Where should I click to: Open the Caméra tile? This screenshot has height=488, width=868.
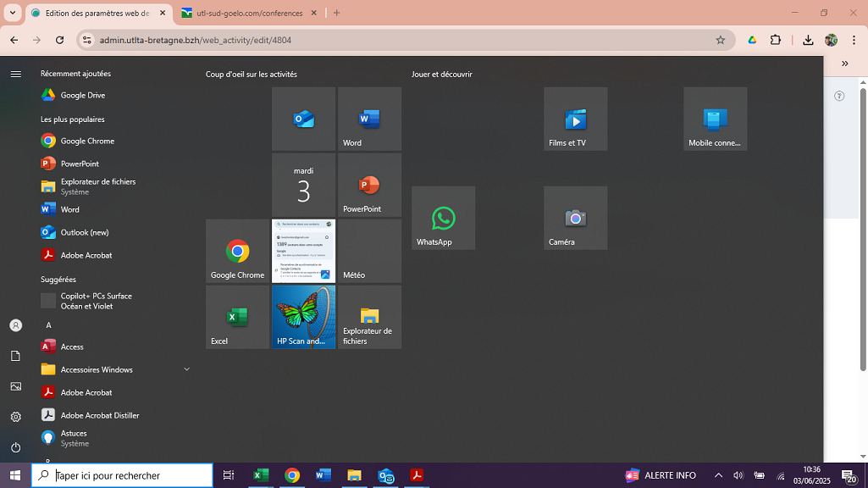point(576,218)
